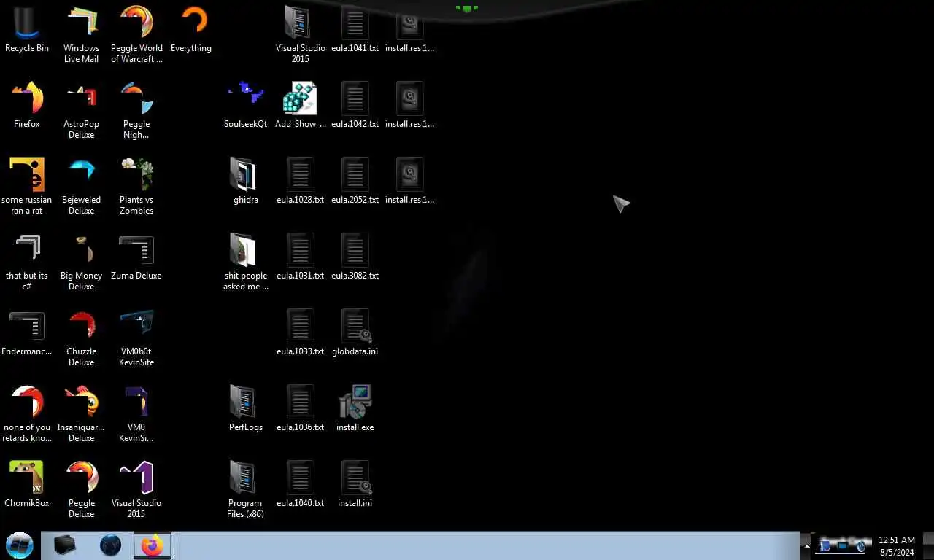This screenshot has height=560, width=934.
Task: Select the Visual Studio 2015 folder
Action: click(301, 35)
